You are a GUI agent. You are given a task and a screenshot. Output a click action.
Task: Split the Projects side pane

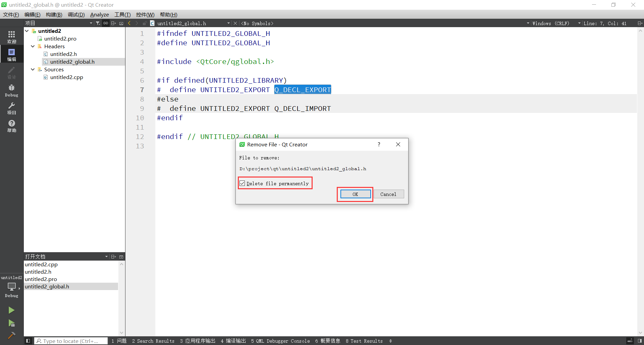114,23
